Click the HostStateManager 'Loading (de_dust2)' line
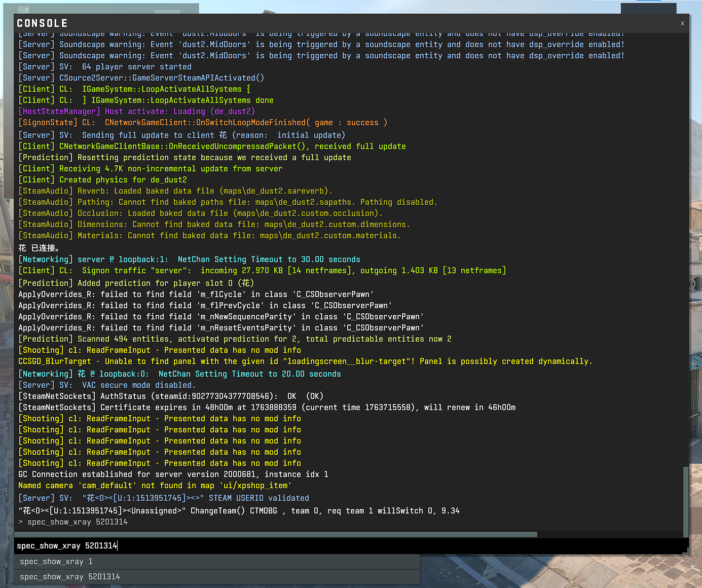The image size is (702, 588). coord(136,112)
